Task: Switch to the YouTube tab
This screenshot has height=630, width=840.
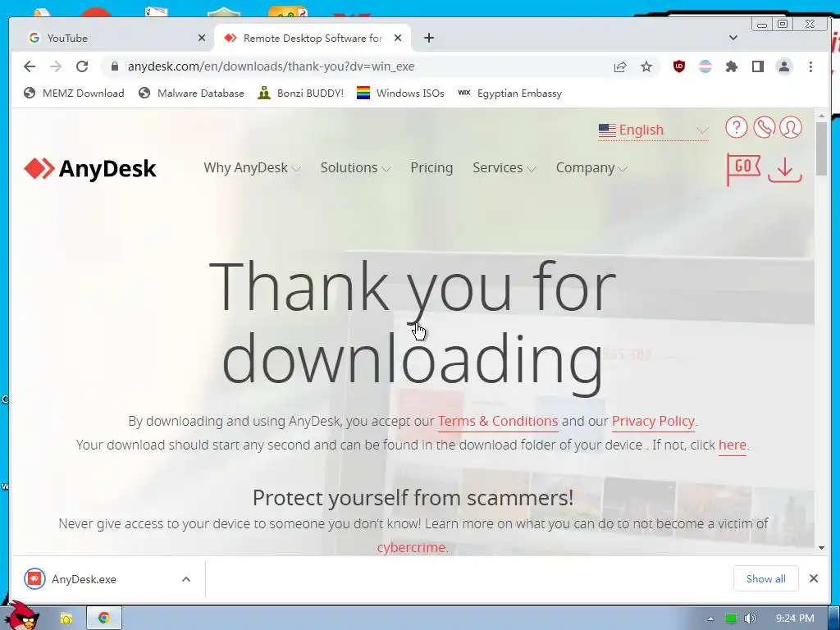Action: (x=112, y=38)
